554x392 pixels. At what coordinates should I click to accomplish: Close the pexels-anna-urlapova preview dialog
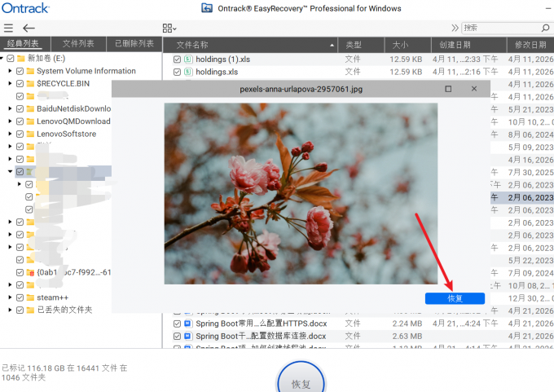coord(474,89)
